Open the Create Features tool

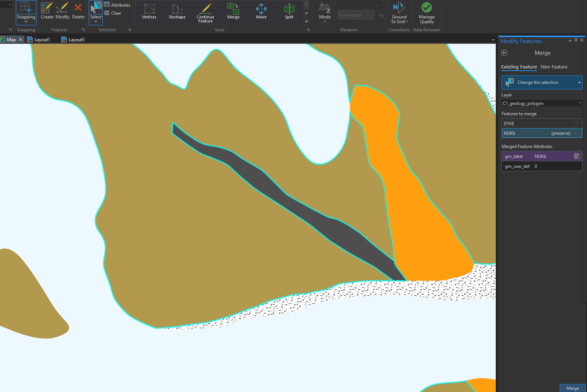click(47, 11)
